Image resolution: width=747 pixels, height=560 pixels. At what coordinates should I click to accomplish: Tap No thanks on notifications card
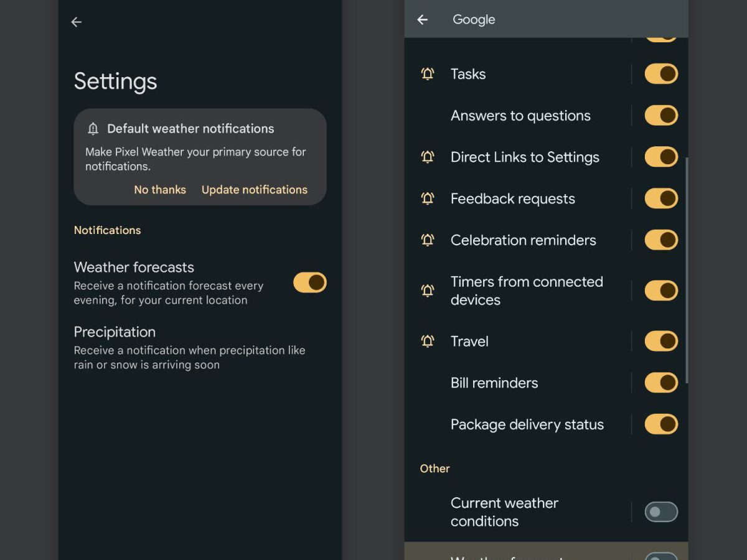160,190
